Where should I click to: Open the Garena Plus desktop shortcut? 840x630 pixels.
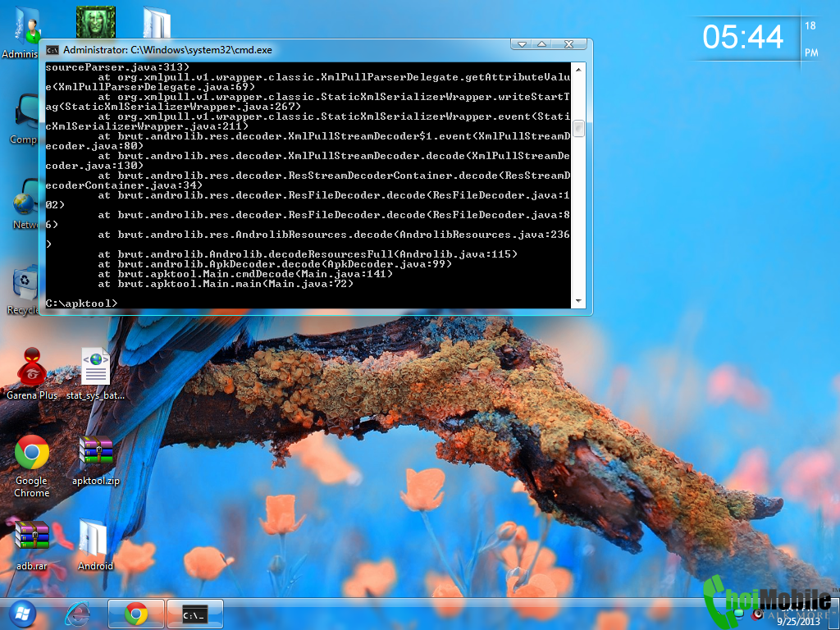point(32,372)
